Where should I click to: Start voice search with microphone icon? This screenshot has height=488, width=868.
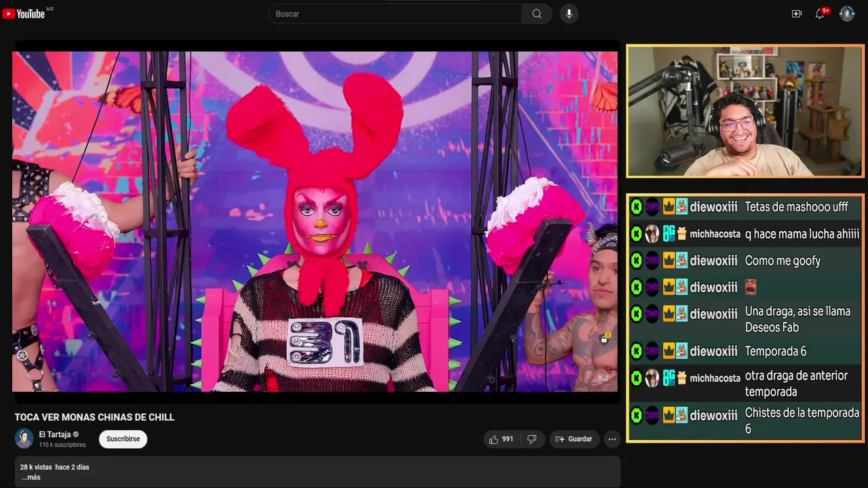click(x=569, y=14)
